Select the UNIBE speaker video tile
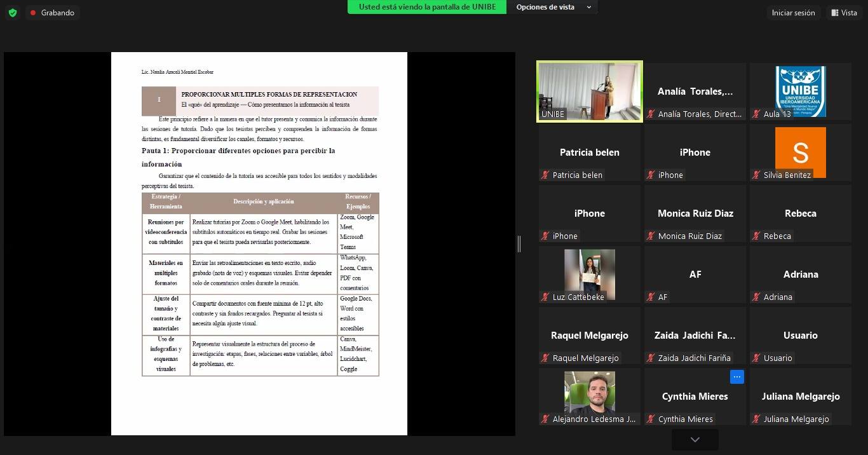 click(590, 92)
